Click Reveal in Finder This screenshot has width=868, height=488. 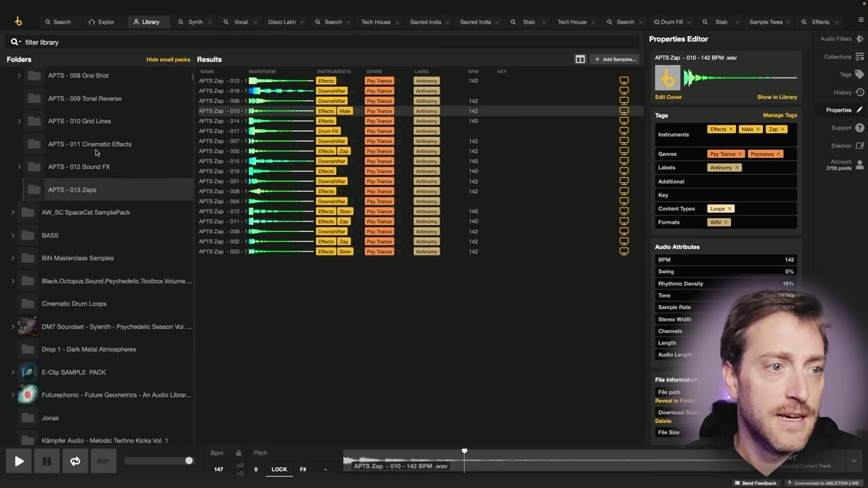coord(675,401)
